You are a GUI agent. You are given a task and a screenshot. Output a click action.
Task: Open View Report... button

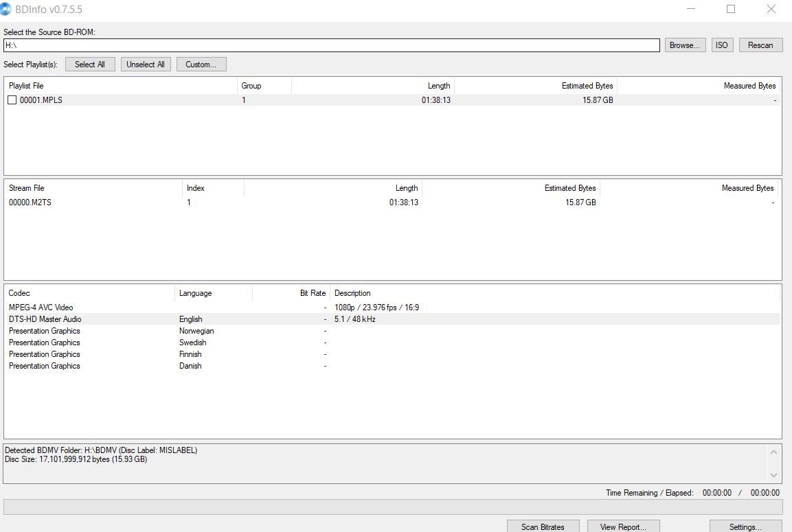coord(623,527)
